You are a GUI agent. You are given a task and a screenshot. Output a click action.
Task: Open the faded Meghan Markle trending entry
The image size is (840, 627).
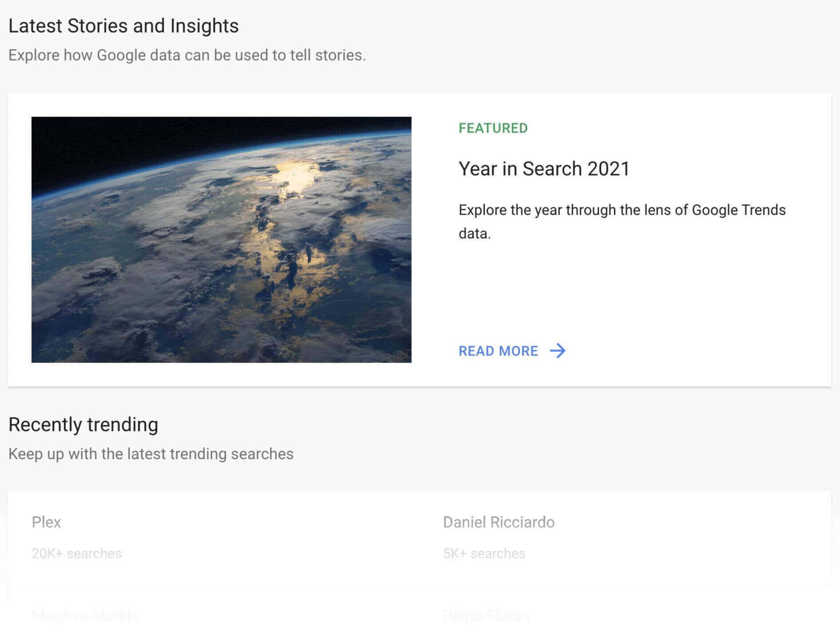85,615
